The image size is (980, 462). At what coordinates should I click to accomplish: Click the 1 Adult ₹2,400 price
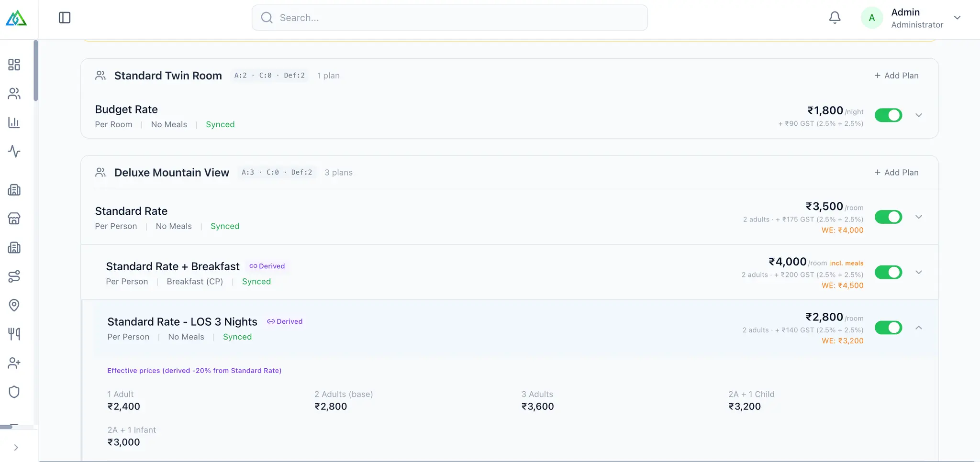click(123, 407)
